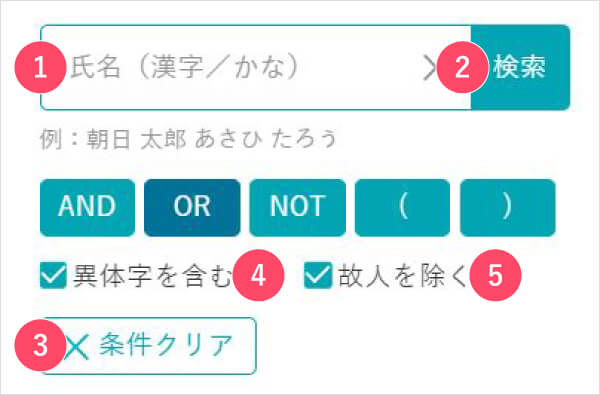Click the red number 5 badge

coord(495,275)
